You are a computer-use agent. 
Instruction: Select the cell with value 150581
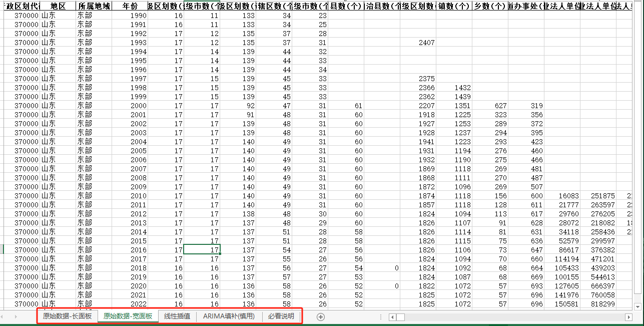tap(562, 304)
